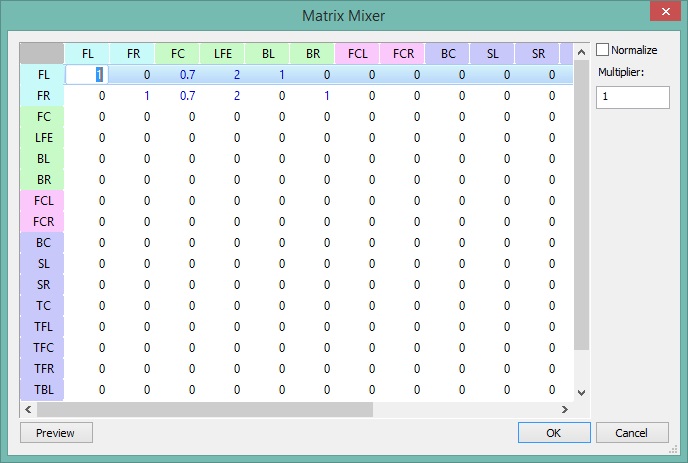Click the horizontal scrollbar left arrow

pyautogui.click(x=28, y=409)
